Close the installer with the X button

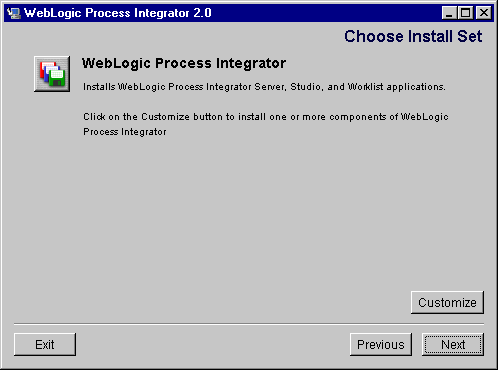[484, 13]
